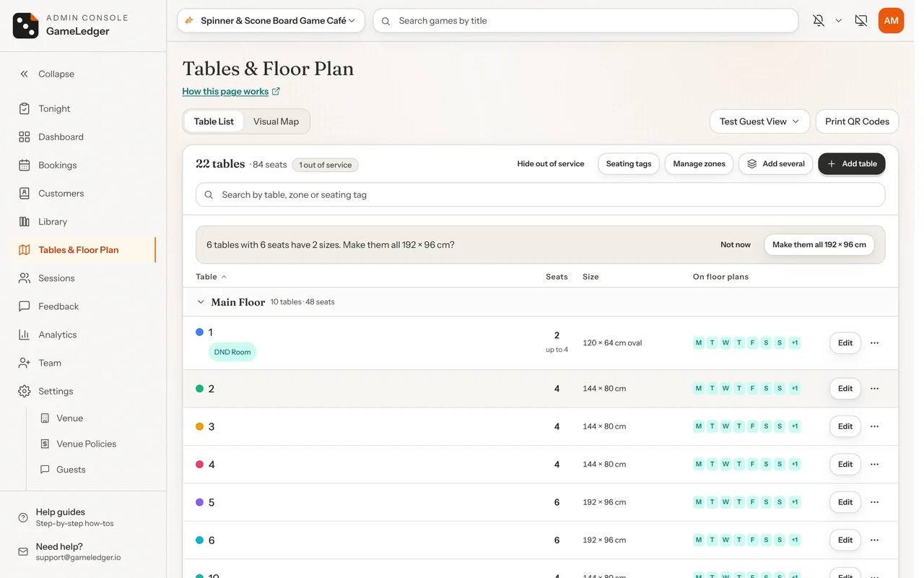Open Manage zones
924x578 pixels.
pos(699,164)
